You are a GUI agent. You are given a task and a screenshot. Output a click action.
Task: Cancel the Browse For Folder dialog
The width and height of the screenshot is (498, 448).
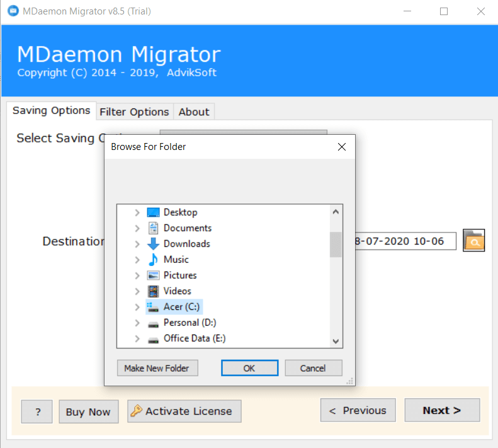[314, 368]
